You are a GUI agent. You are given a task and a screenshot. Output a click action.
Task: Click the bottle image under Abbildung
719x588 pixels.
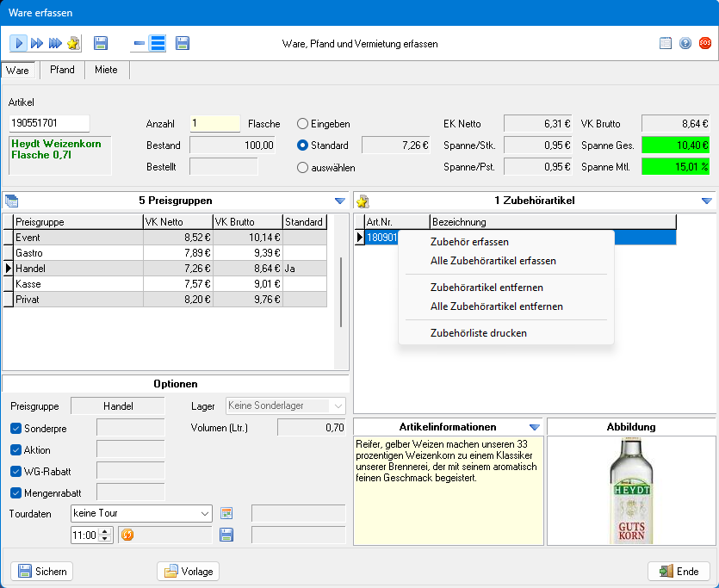click(631, 491)
